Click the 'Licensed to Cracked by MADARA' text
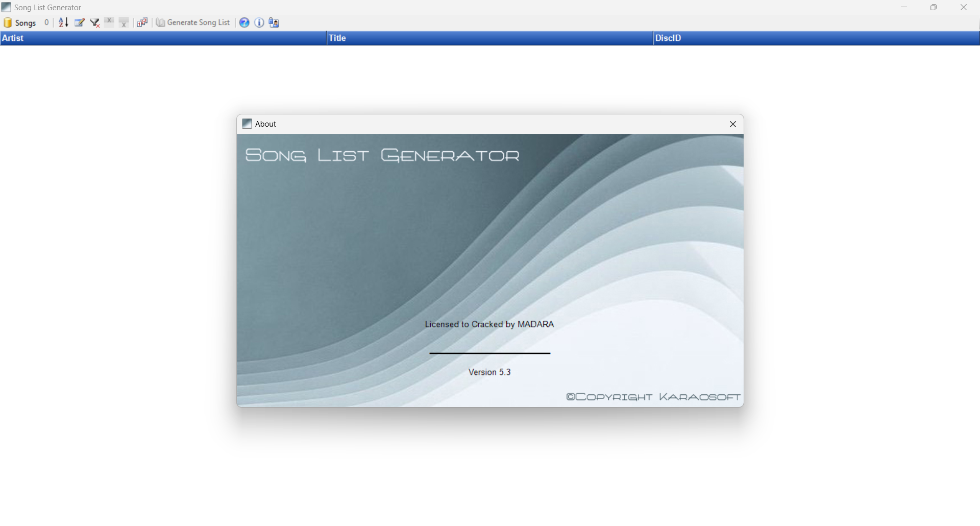 489,324
